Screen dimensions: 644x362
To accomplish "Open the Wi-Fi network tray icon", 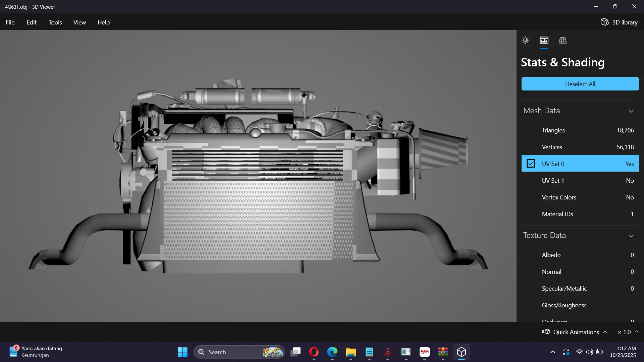I will pos(579,352).
